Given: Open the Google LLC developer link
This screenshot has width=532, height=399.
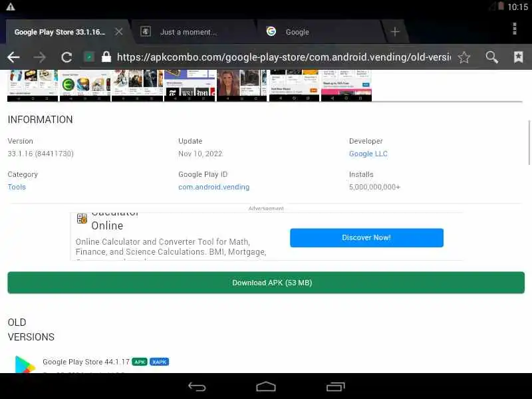Looking at the screenshot, I should (368, 154).
